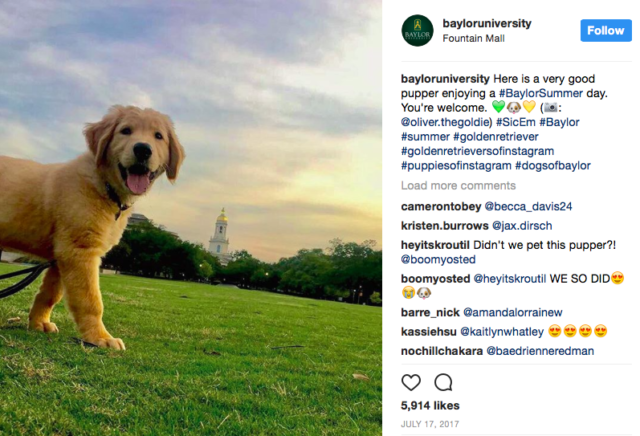Open the Baylor University profile avatar
The image size is (640, 436).
pyautogui.click(x=417, y=30)
